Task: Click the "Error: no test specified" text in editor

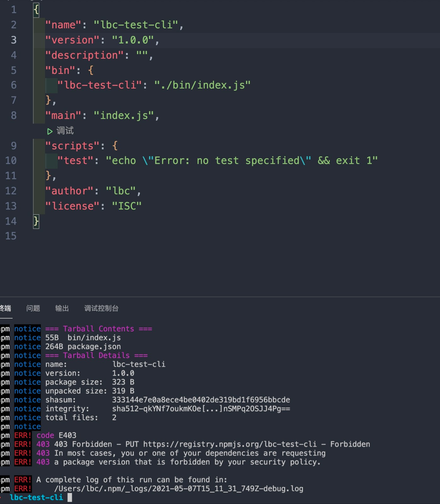Action: (226, 161)
